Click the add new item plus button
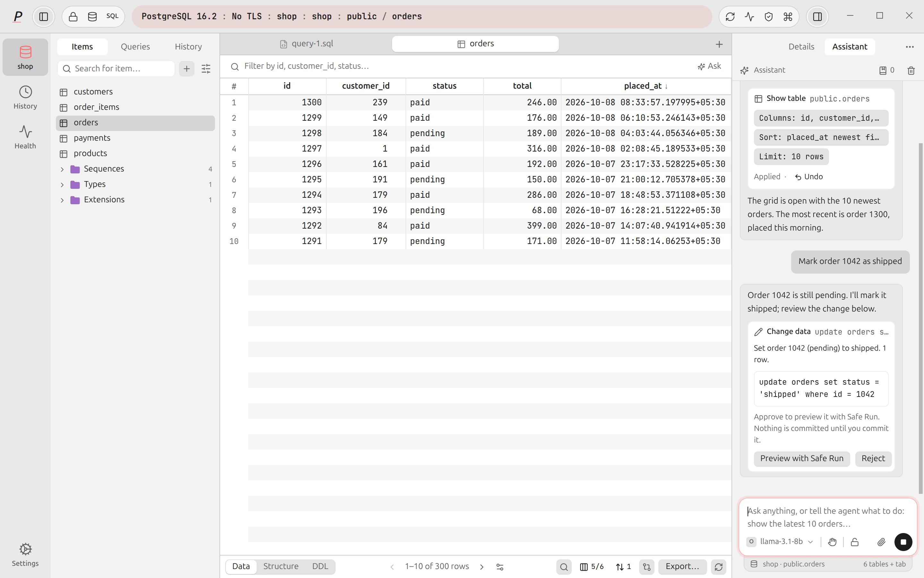This screenshot has height=578, width=924. tap(187, 69)
